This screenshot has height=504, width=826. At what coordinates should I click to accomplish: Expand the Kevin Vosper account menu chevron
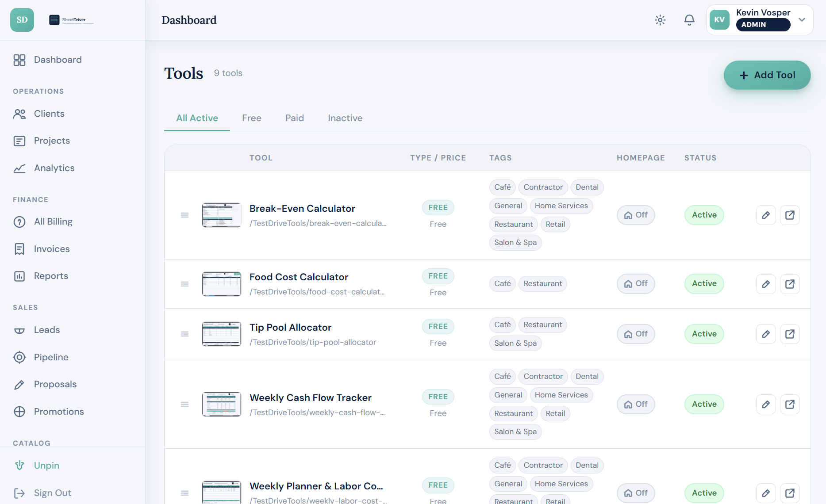point(802,20)
